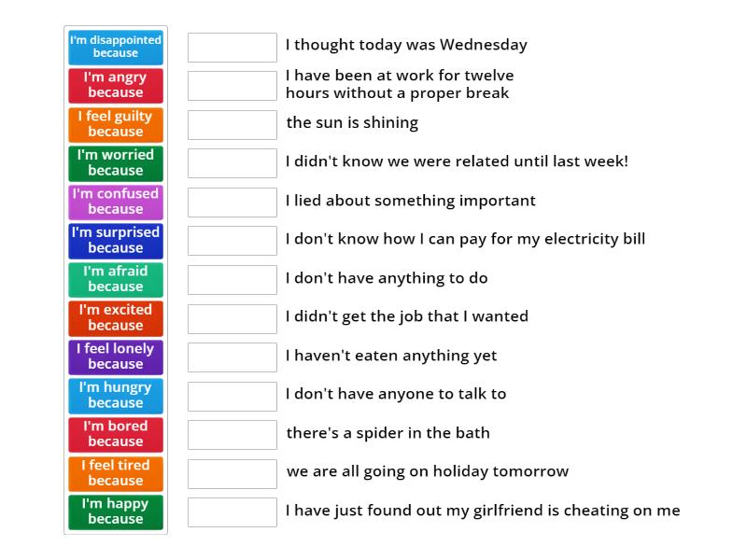
Task: Select the "I'm worried because" tile
Action: tap(115, 162)
